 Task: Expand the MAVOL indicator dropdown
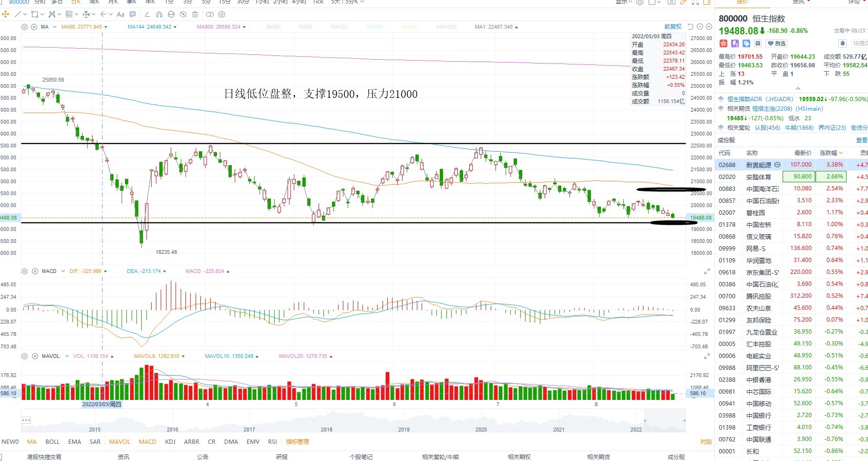point(67,356)
